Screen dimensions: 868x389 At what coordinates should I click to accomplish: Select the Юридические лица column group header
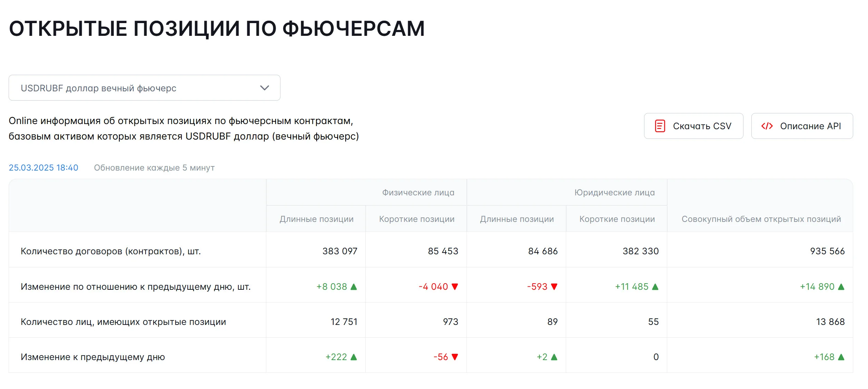614,193
